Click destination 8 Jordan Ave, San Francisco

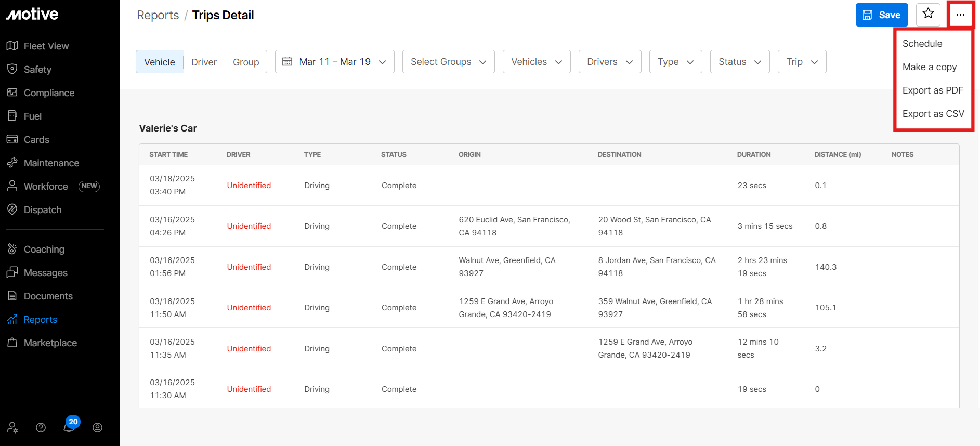pos(657,267)
